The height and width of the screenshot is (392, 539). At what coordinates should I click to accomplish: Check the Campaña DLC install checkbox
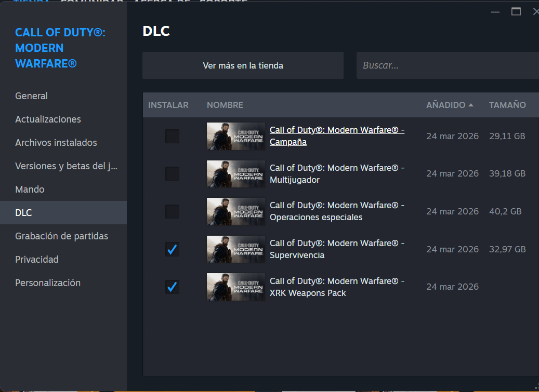point(172,137)
